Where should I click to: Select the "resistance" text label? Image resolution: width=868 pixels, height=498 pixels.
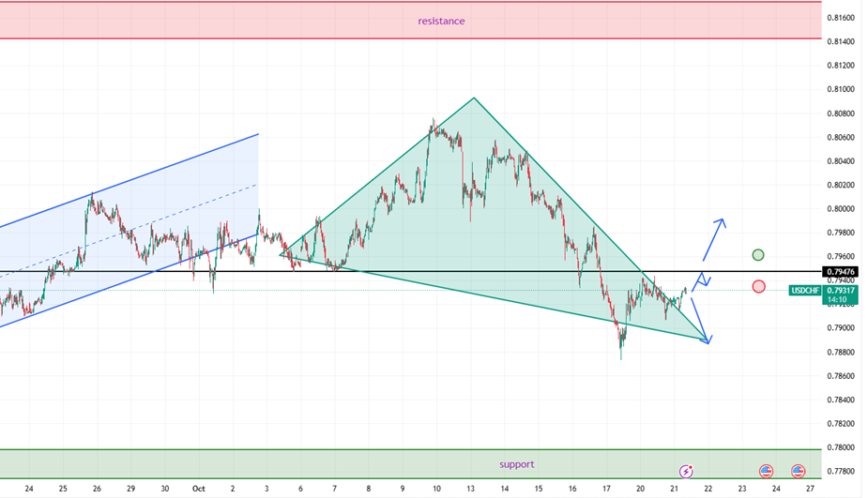point(441,21)
